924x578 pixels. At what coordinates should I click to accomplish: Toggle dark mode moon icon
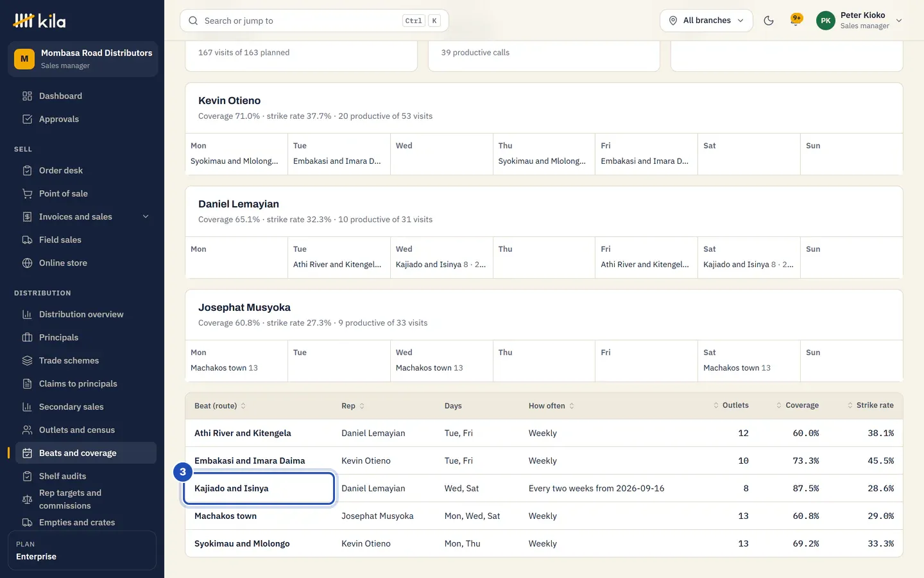click(769, 21)
